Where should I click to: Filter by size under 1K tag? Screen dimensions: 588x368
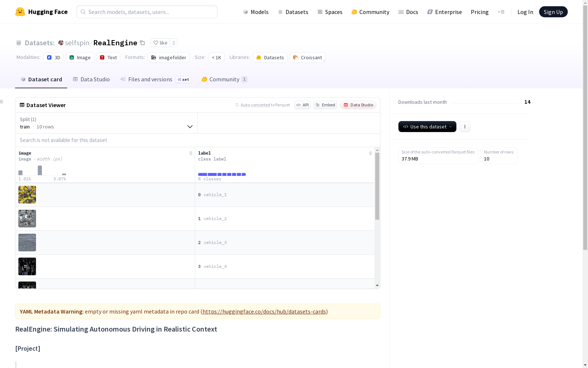pyautogui.click(x=216, y=57)
